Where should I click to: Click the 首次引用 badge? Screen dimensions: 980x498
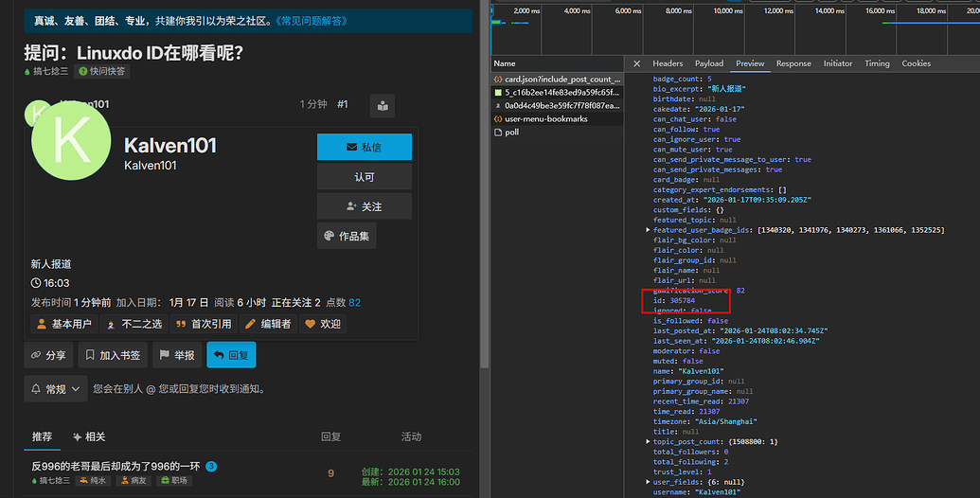click(204, 324)
